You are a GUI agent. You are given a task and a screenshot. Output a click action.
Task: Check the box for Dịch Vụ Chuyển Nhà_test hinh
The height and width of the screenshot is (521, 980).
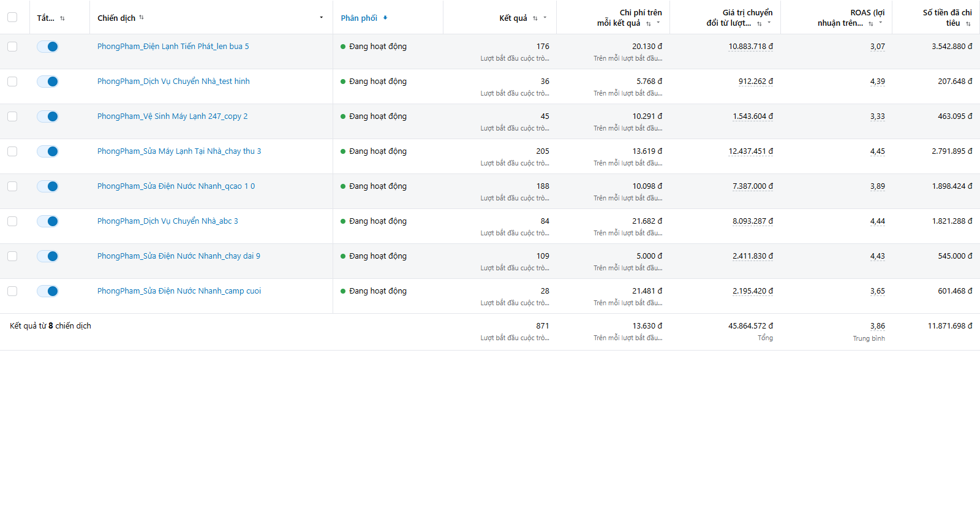12,82
